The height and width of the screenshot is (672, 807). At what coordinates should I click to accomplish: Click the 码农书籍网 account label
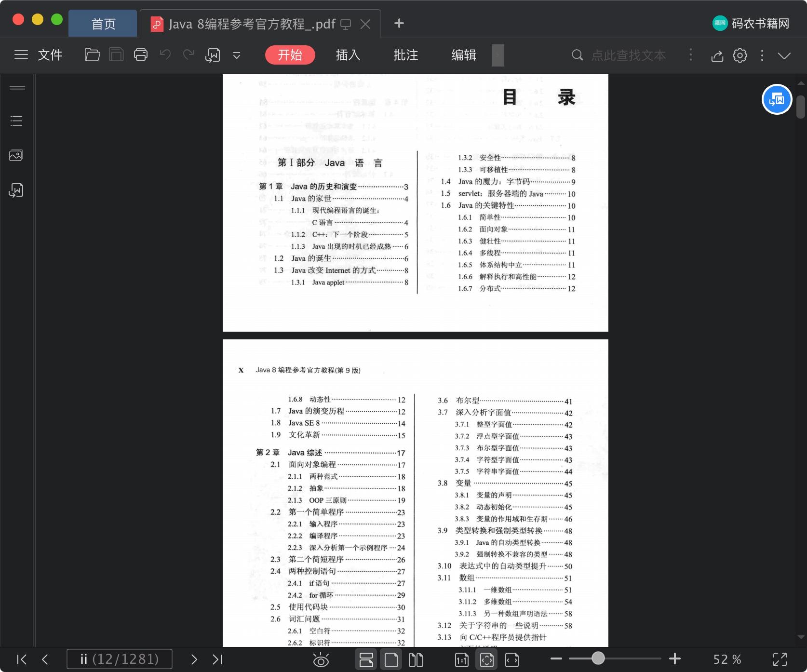[761, 23]
